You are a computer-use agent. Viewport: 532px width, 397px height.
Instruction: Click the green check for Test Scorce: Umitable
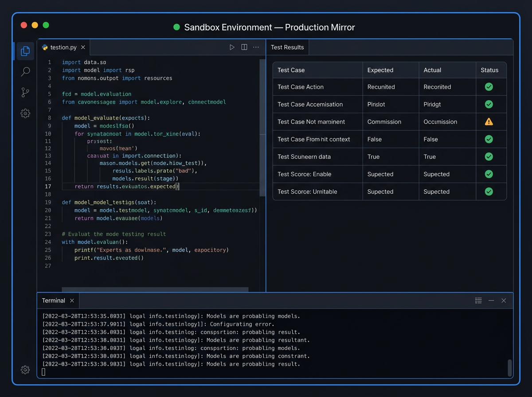(x=489, y=191)
